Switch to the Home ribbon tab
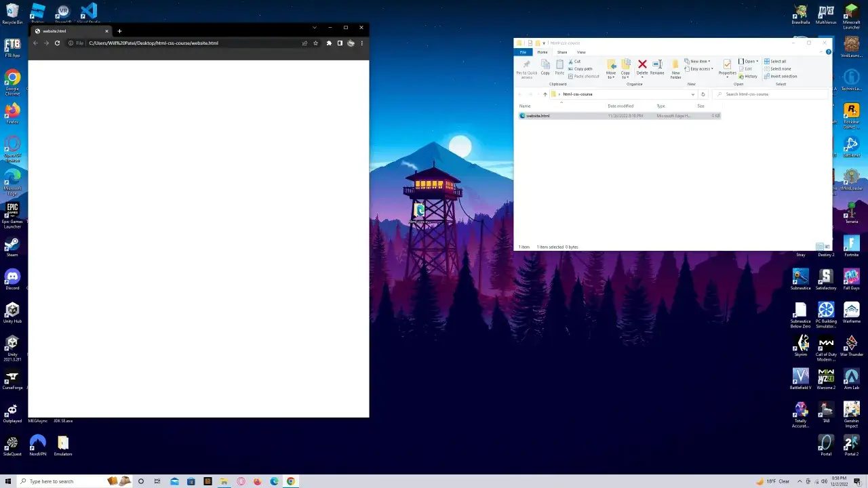The height and width of the screenshot is (488, 868). (542, 52)
